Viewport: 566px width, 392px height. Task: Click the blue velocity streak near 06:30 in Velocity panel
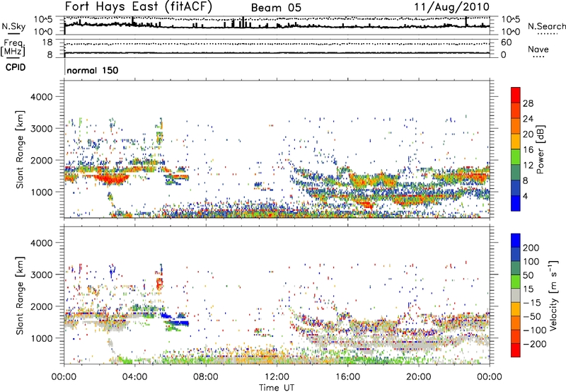tap(180, 323)
